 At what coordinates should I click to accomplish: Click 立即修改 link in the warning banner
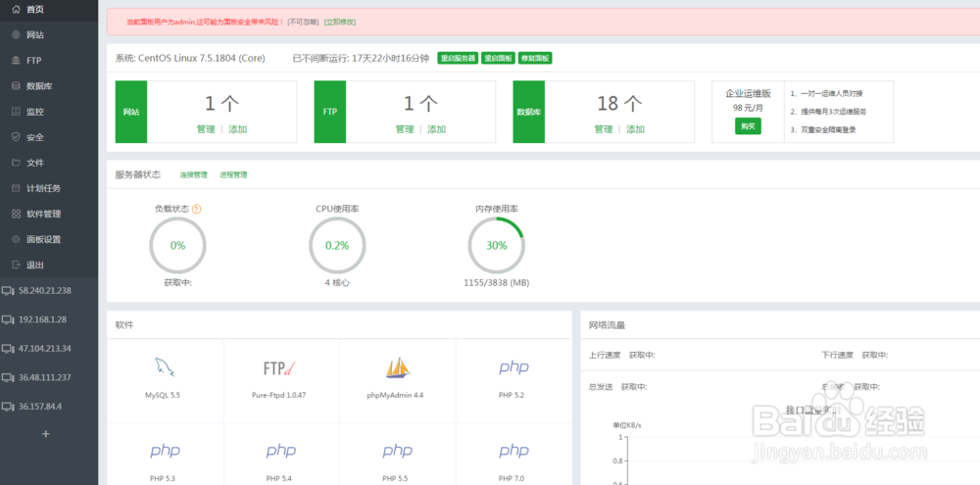coord(339,22)
